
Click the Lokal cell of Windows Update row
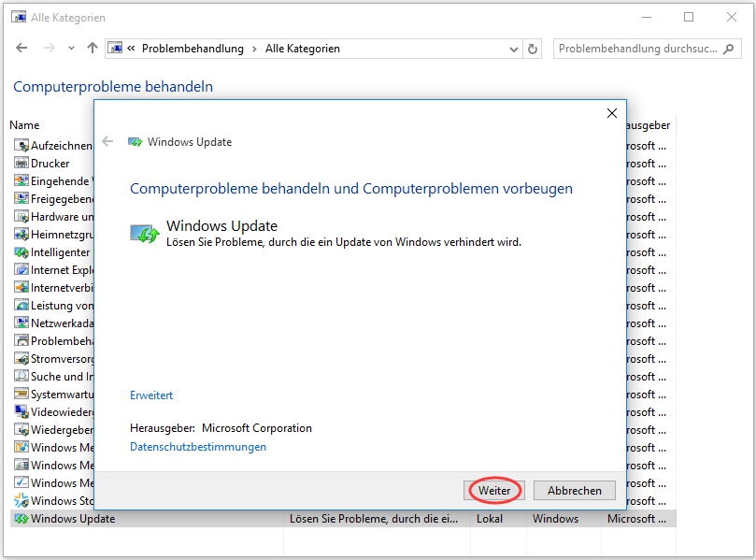490,519
